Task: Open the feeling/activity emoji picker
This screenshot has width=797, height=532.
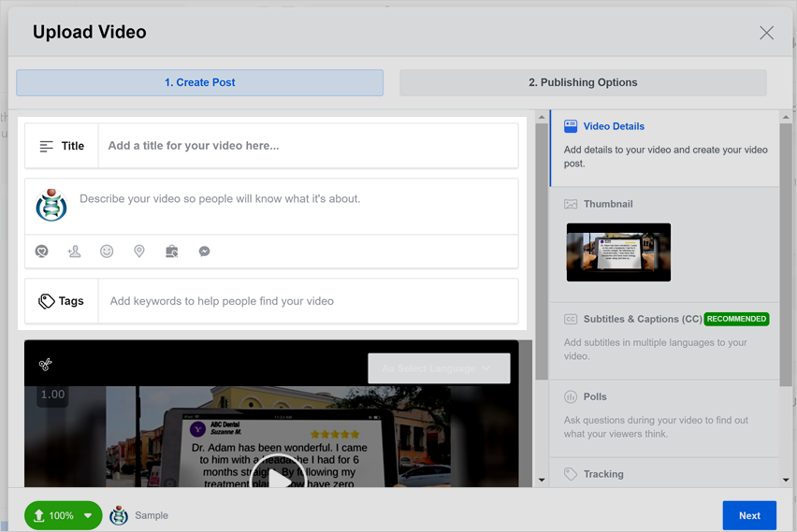Action: tap(107, 252)
